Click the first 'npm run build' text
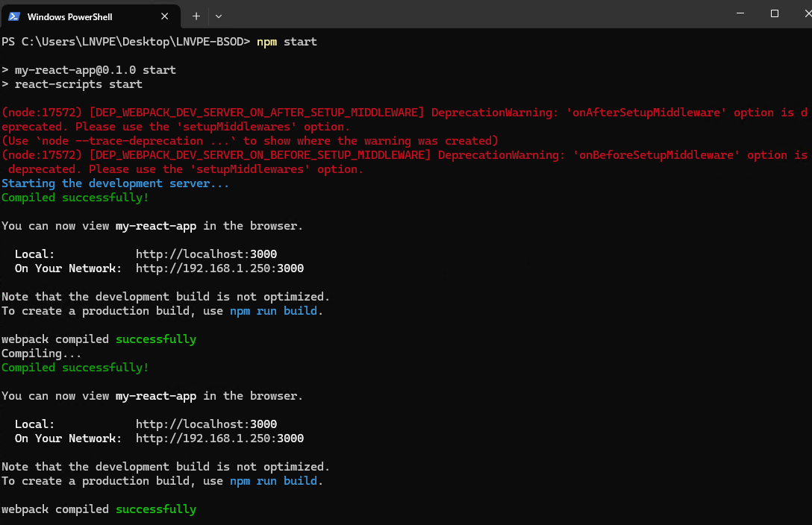 click(273, 311)
